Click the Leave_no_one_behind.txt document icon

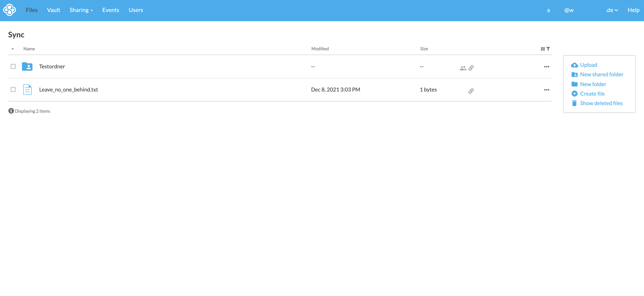pyautogui.click(x=28, y=90)
